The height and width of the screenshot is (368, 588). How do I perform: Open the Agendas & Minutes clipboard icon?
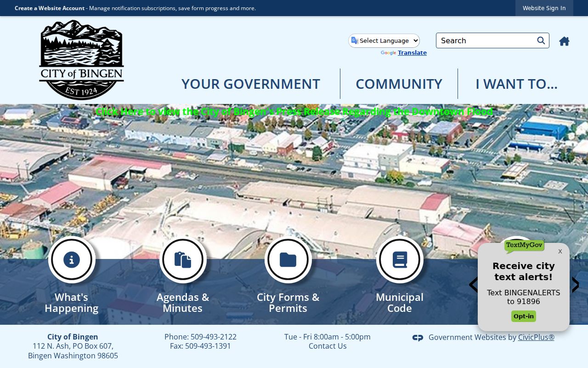click(x=183, y=259)
